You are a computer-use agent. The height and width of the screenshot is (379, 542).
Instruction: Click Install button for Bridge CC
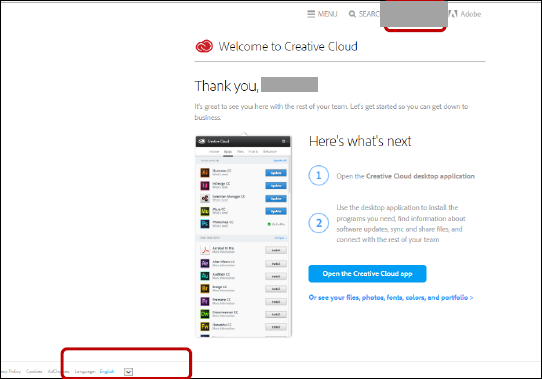276,289
